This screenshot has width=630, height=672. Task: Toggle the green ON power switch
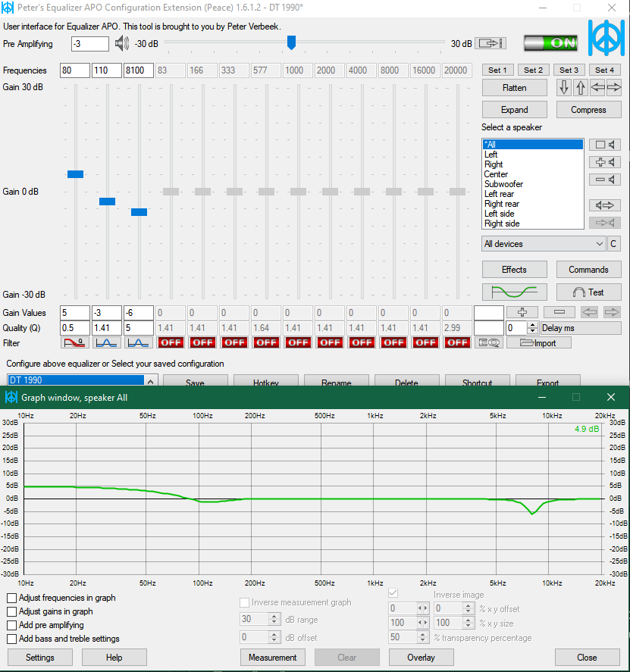(551, 43)
